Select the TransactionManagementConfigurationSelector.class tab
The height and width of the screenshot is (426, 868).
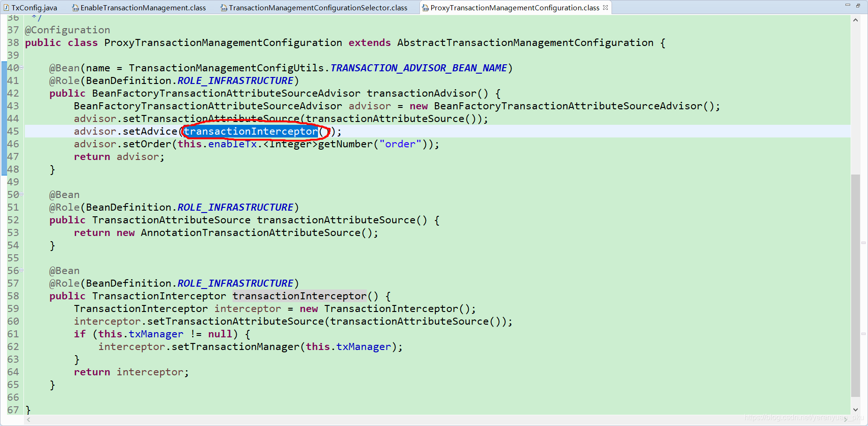click(314, 8)
